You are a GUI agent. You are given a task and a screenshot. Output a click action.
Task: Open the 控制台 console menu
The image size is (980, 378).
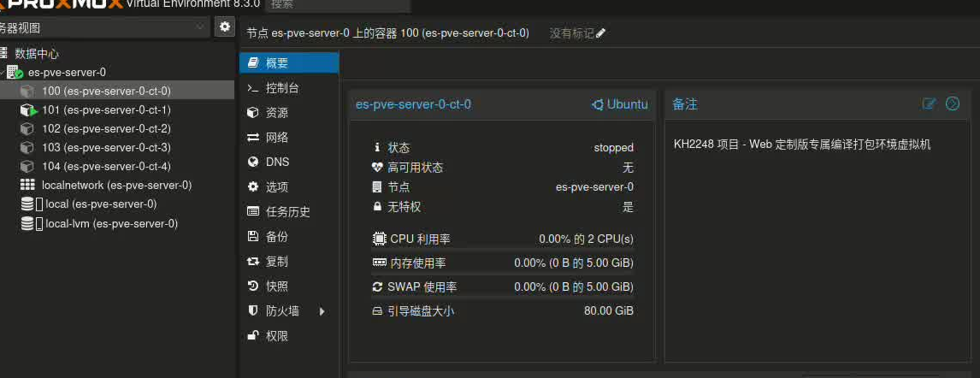[281, 88]
